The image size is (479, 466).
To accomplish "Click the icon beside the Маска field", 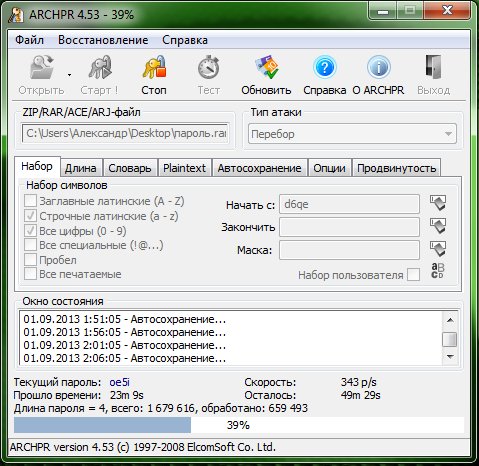I will tap(438, 249).
